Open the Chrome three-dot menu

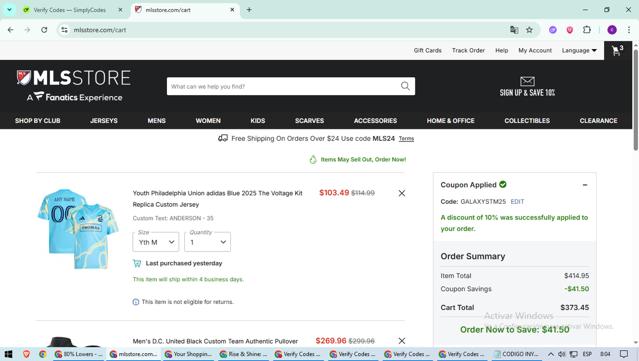pos(629,30)
